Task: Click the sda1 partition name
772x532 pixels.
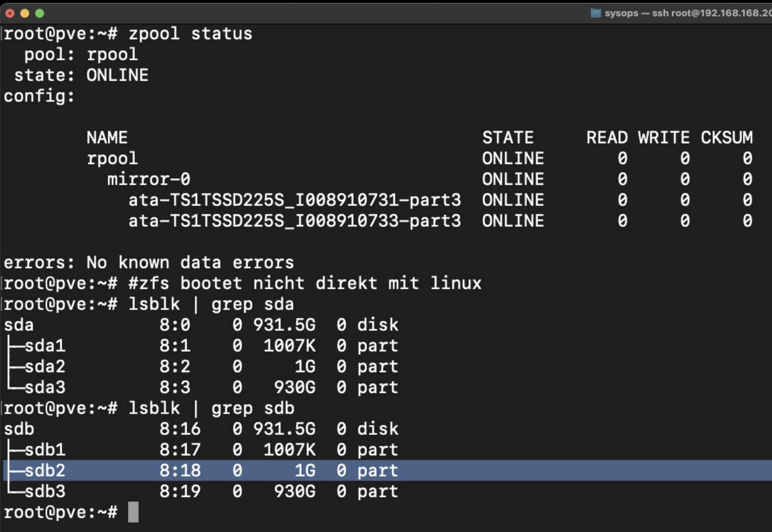Action: pyautogui.click(x=45, y=346)
